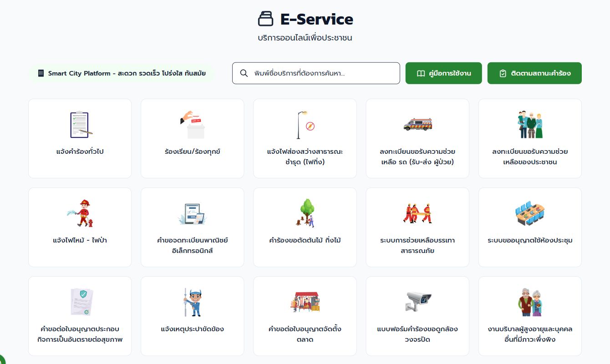This screenshot has height=364, width=610.
Task: Open the คู่มือการใช้งาน user manual button
Action: [x=443, y=73]
